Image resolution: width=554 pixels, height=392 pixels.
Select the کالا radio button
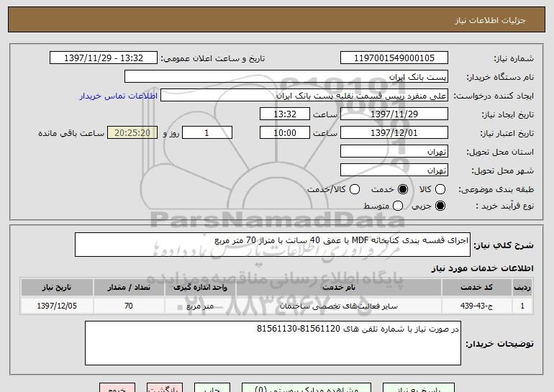(440, 189)
